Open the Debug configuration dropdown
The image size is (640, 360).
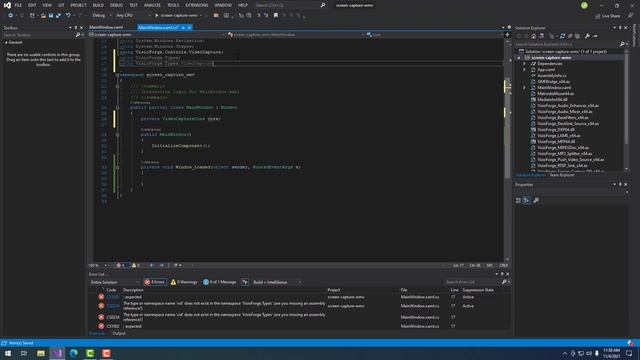pyautogui.click(x=101, y=16)
